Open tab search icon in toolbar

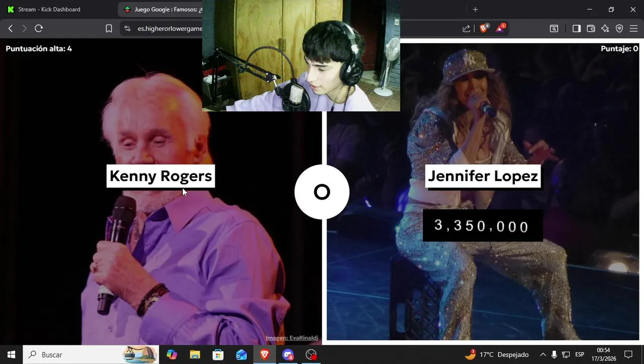click(x=554, y=29)
